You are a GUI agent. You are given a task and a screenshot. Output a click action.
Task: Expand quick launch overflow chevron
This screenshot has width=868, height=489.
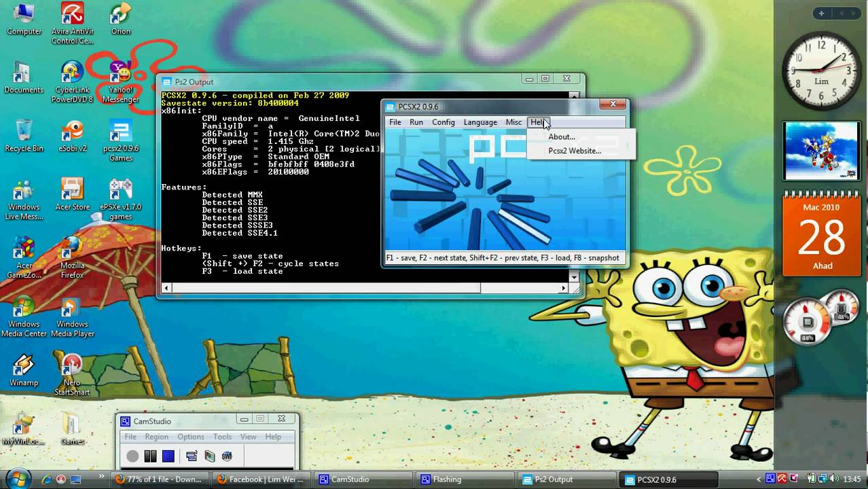coord(101,477)
